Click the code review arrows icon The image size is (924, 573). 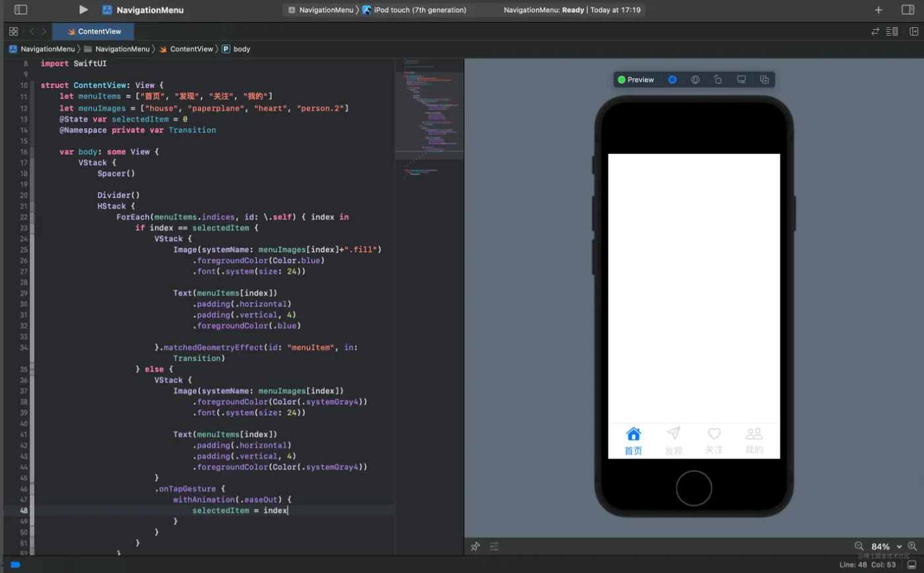[875, 31]
